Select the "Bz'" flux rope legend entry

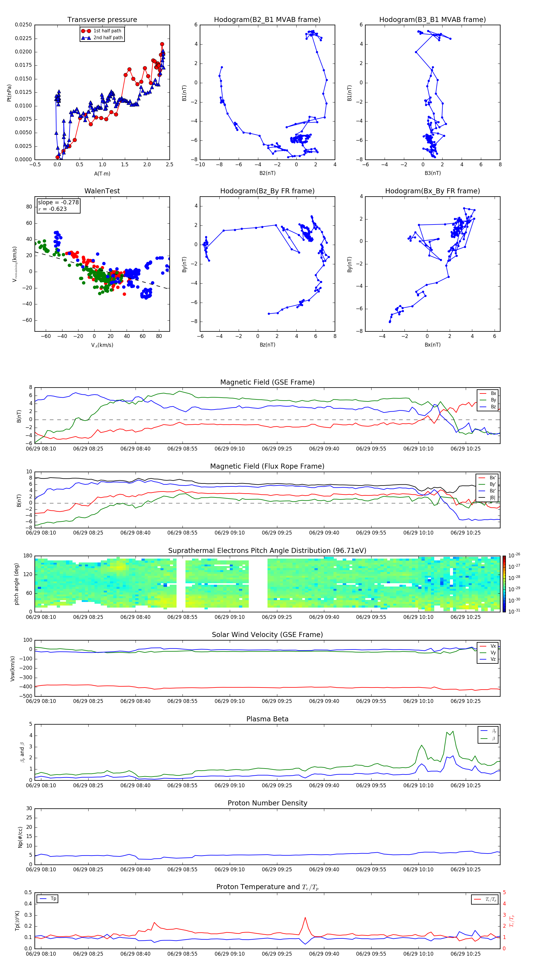point(487,491)
